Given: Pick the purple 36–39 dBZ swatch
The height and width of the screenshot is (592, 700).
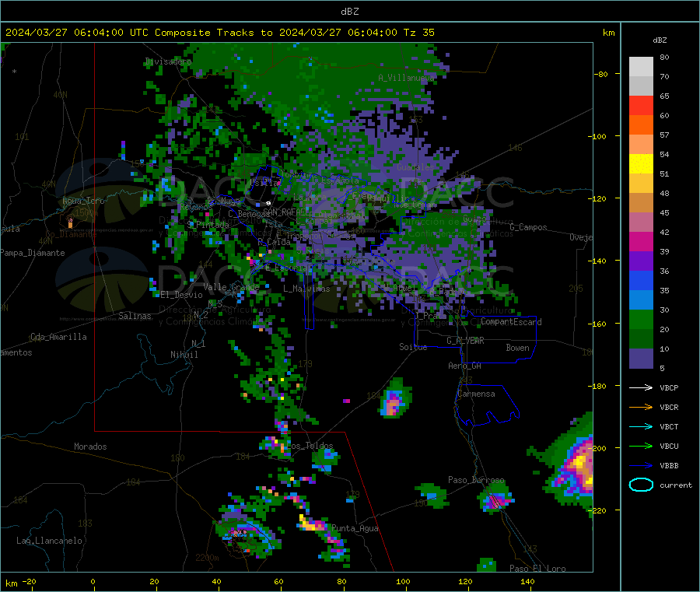Looking at the screenshot, I should point(641,261).
